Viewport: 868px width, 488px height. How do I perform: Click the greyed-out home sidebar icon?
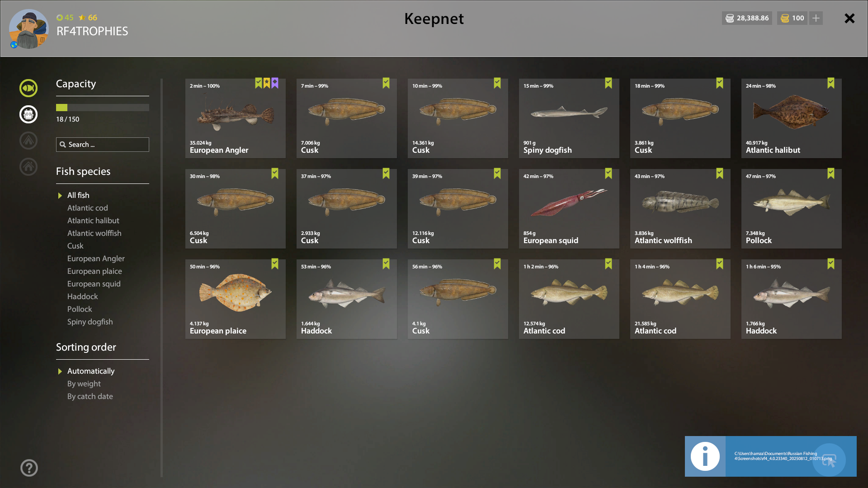click(28, 167)
